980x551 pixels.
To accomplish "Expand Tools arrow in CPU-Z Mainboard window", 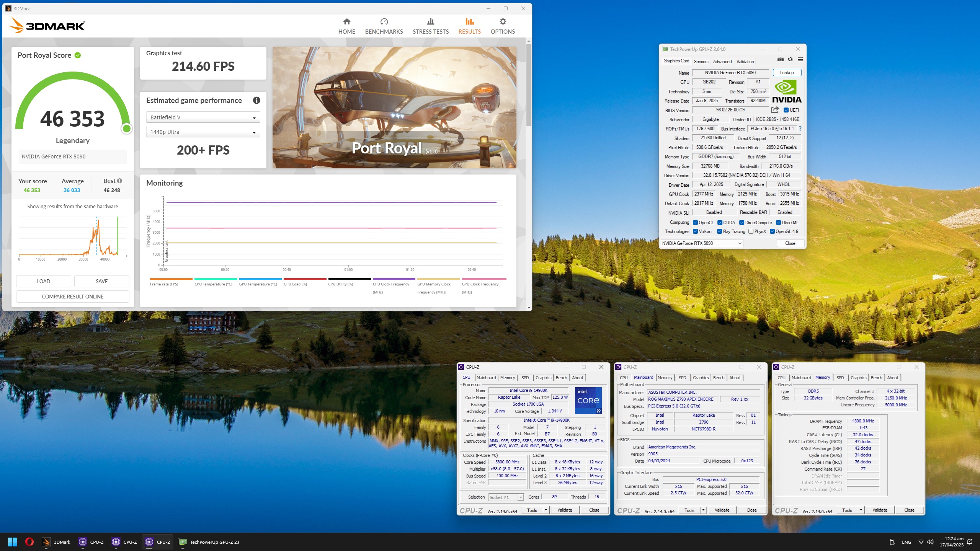I will click(703, 510).
